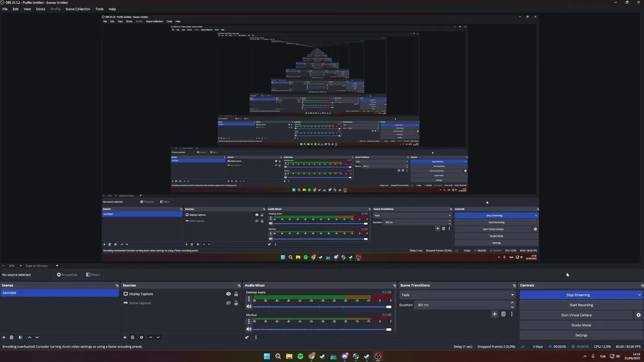644x362 pixels.
Task: Show the Game Capture source
Action: pyautogui.click(x=228, y=303)
